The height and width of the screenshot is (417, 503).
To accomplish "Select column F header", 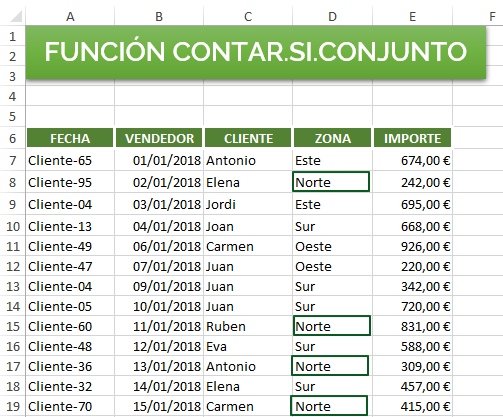I will 492,16.
